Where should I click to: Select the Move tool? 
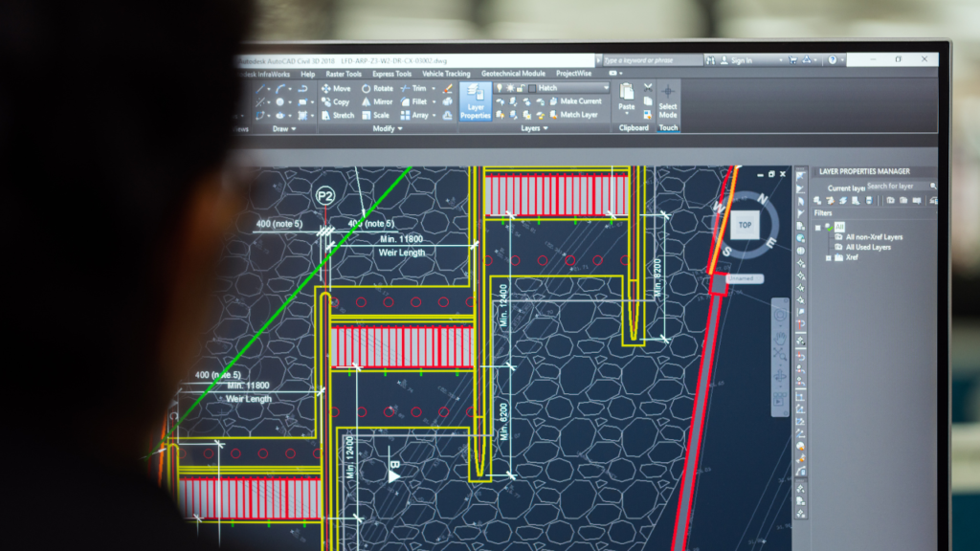[x=335, y=88]
